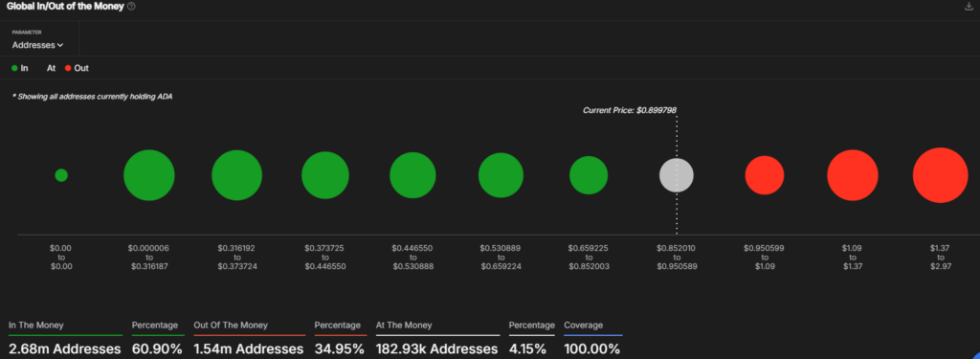
Task: Select the gray At-the-money bubble
Action: pos(677,175)
